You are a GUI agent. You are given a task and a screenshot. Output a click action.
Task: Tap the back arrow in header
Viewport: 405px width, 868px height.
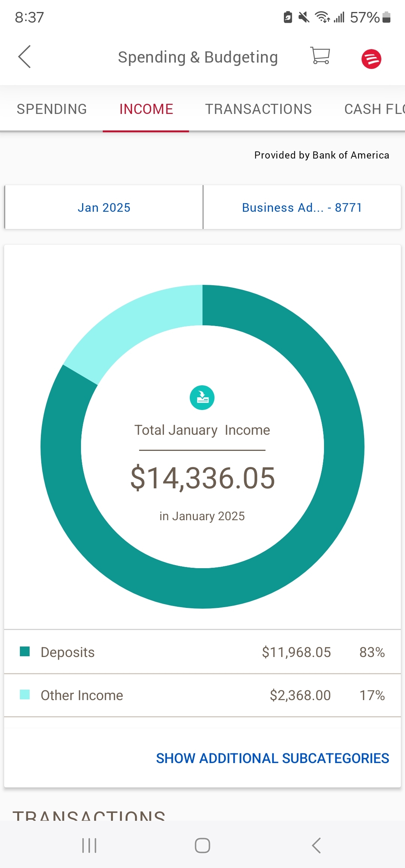tap(25, 57)
